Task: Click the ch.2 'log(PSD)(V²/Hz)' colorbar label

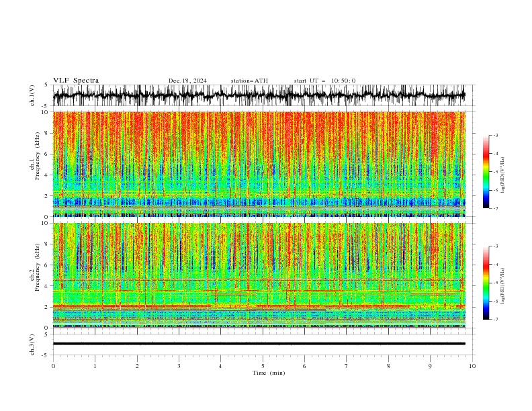Action: 503,285
